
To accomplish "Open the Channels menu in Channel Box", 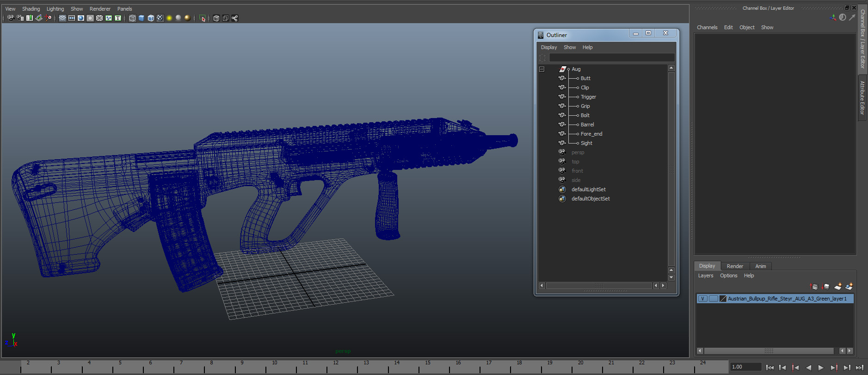I will (x=707, y=27).
